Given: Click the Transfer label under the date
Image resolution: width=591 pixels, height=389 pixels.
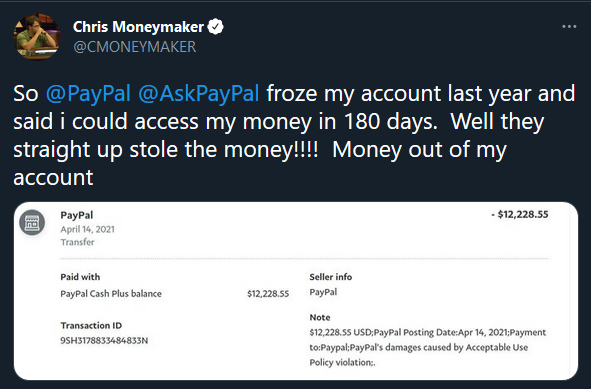Looking at the screenshot, I should pos(77,242).
